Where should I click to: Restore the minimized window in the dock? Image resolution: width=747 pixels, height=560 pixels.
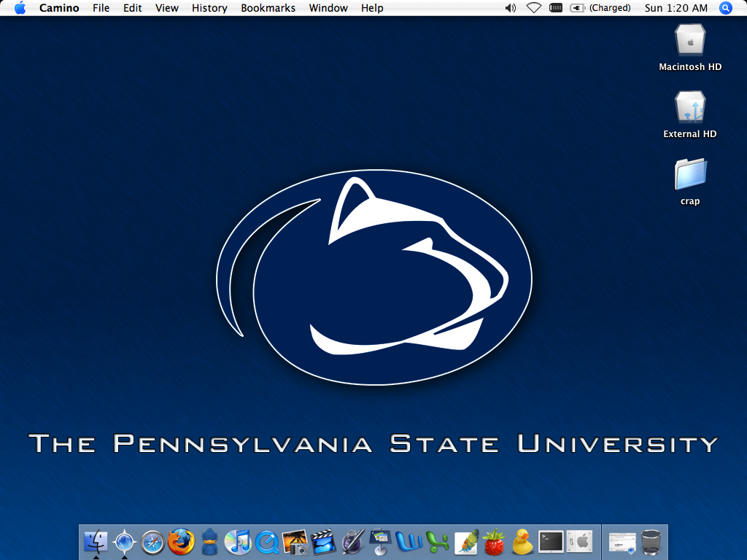tap(622, 543)
